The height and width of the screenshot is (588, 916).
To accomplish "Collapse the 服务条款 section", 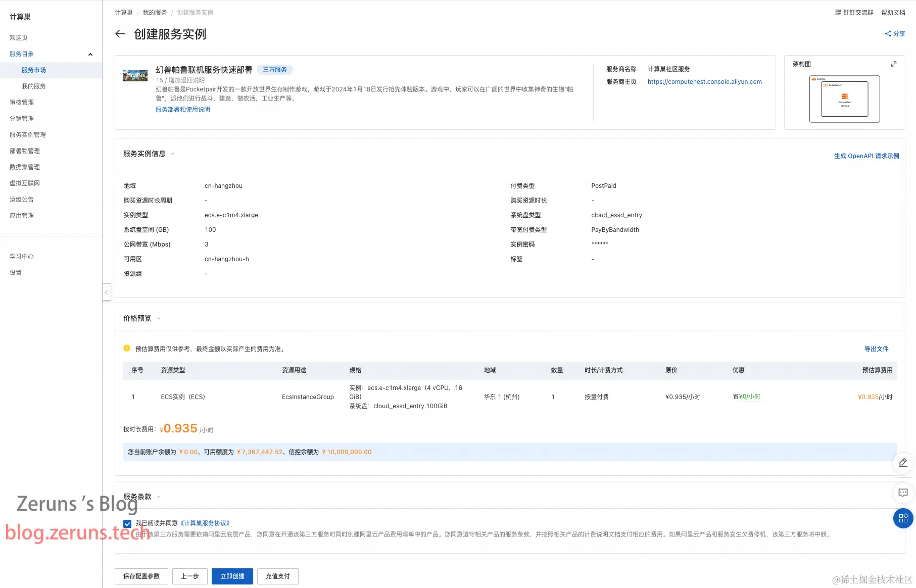I will pyautogui.click(x=159, y=497).
